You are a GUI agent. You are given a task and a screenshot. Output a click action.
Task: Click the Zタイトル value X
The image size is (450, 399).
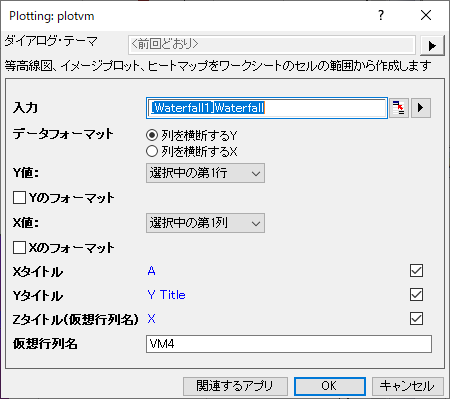[151, 319]
